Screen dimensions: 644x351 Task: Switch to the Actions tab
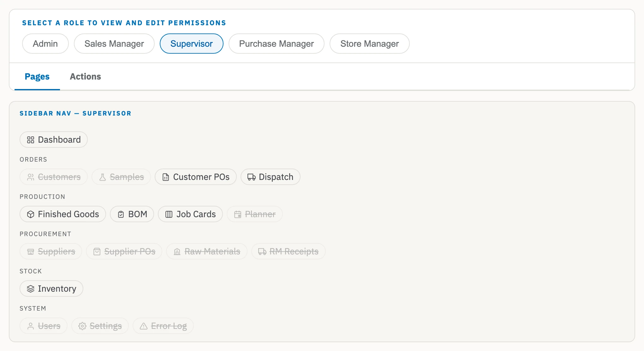[x=85, y=76]
